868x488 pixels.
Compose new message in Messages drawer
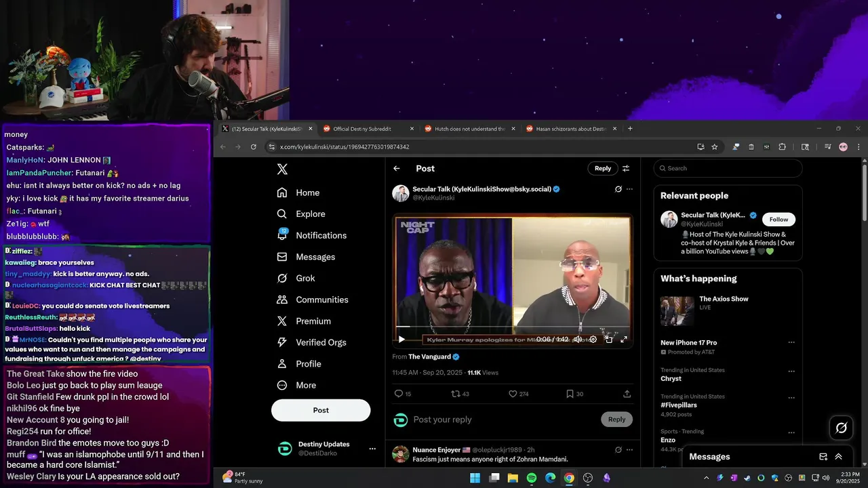(823, 457)
